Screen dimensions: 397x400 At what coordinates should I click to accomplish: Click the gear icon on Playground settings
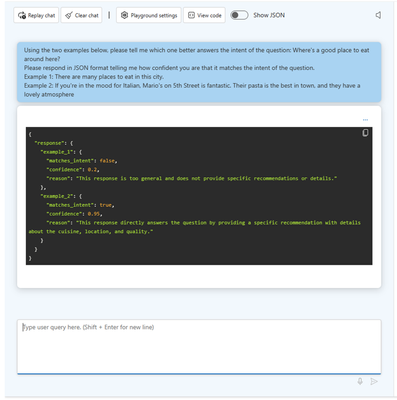coord(124,15)
